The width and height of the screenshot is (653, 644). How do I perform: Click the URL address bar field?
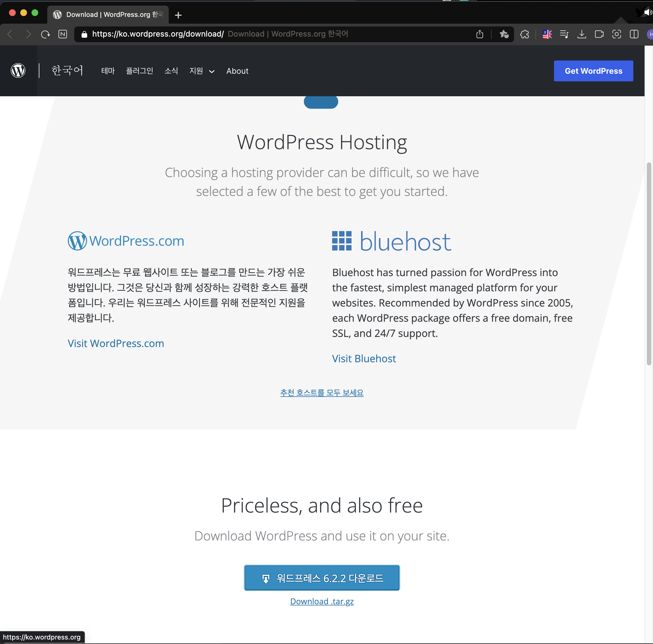pos(270,34)
